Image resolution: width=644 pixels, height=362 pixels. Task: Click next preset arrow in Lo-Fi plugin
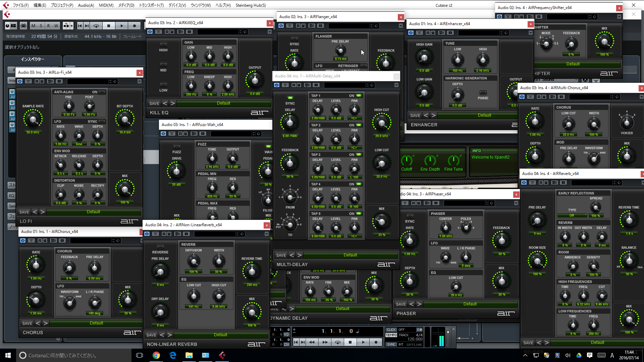pos(43,212)
